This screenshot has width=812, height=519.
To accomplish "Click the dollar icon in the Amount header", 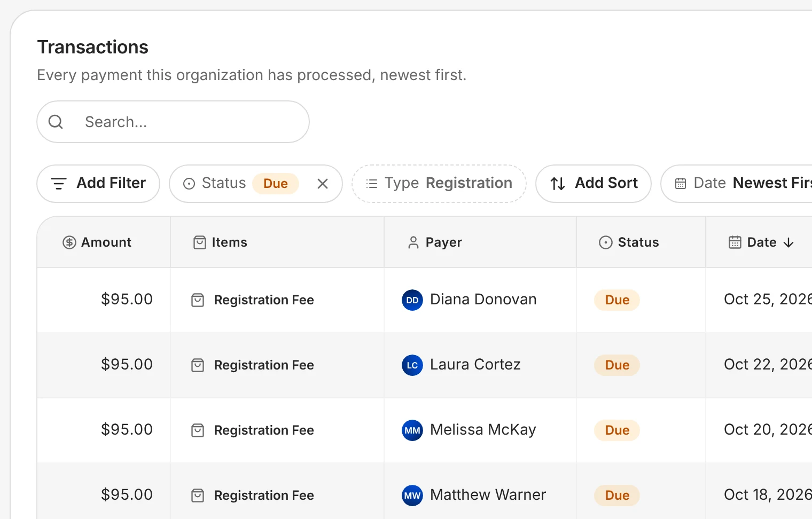I will coord(69,242).
